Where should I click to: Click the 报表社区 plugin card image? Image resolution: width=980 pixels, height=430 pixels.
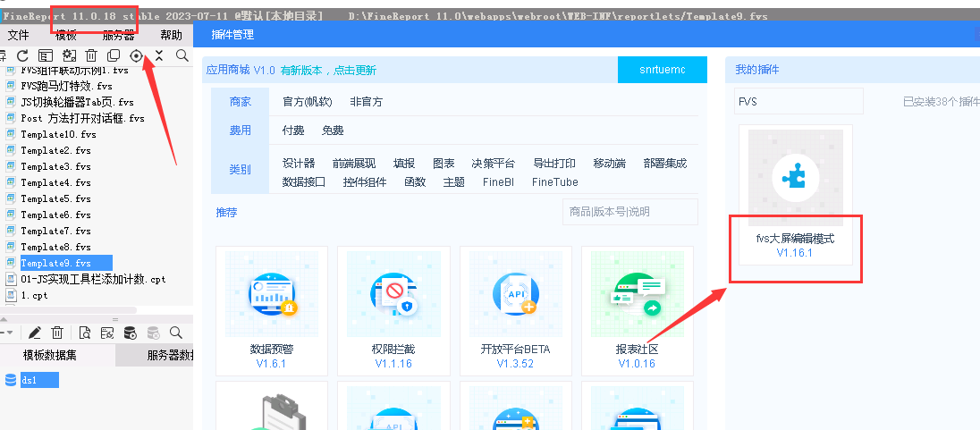click(x=638, y=294)
